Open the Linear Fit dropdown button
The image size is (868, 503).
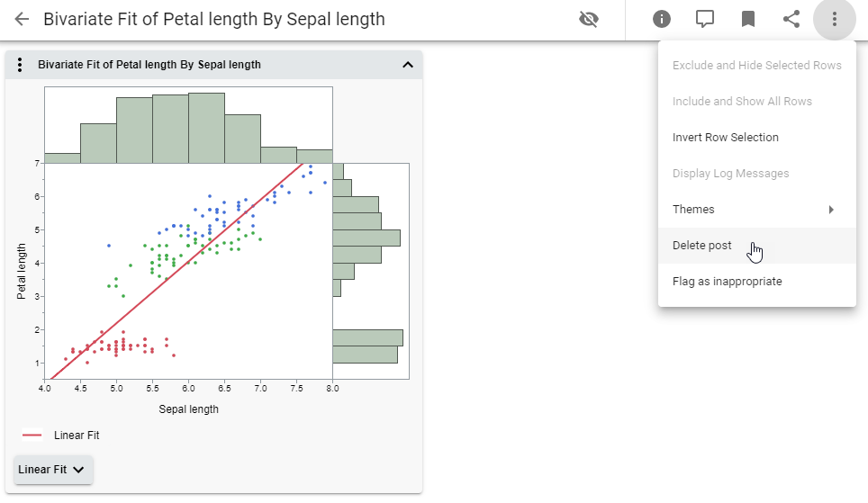[x=53, y=469]
